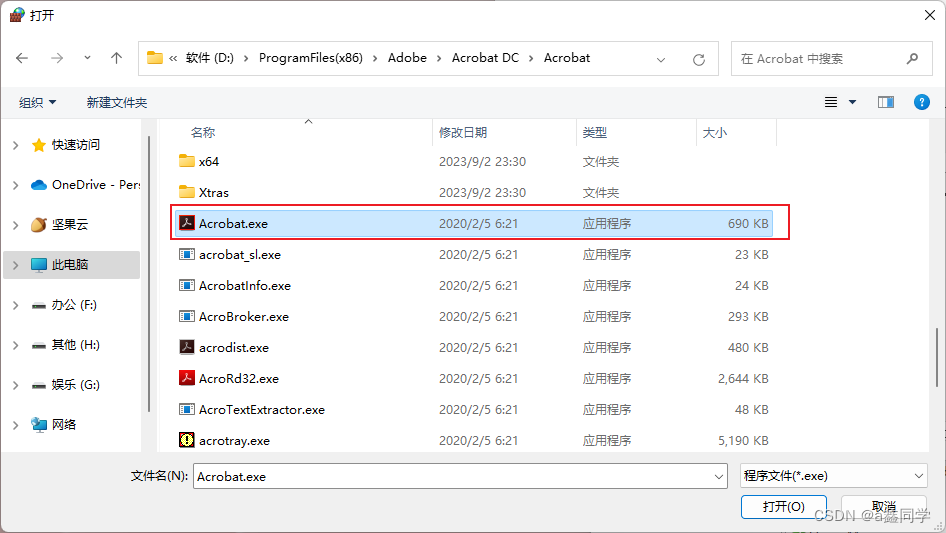Select Acrobat.exe application icon

point(186,223)
